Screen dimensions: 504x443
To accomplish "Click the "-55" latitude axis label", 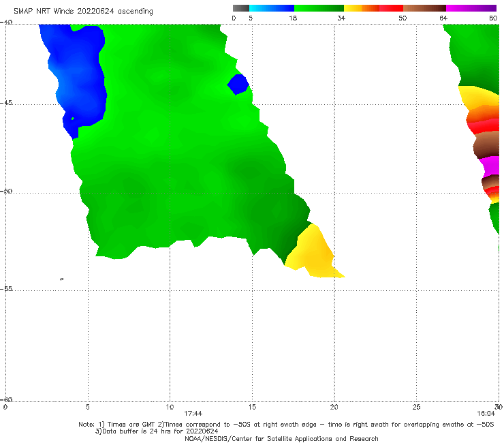I will (6, 289).
